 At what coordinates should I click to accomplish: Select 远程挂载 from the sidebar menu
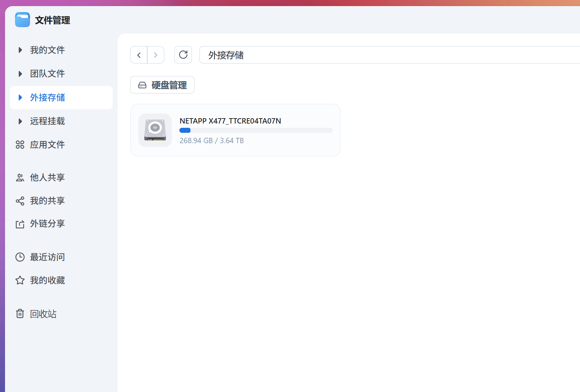[x=48, y=121]
